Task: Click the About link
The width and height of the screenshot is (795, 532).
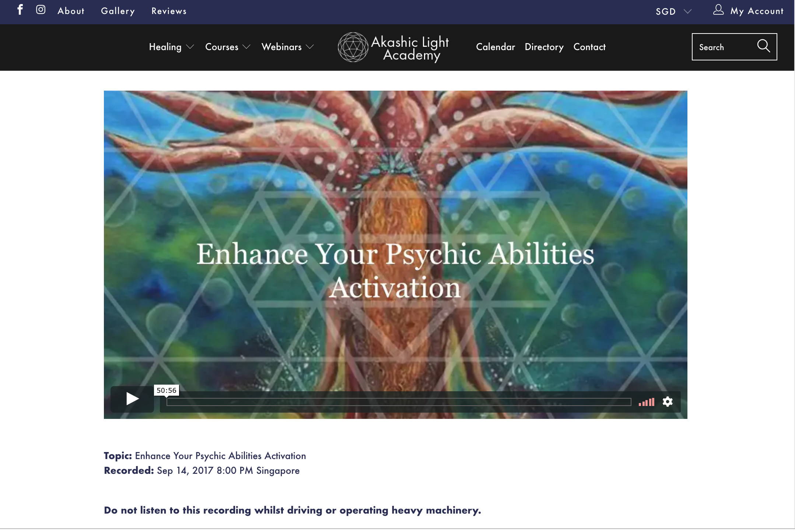Action: click(71, 11)
